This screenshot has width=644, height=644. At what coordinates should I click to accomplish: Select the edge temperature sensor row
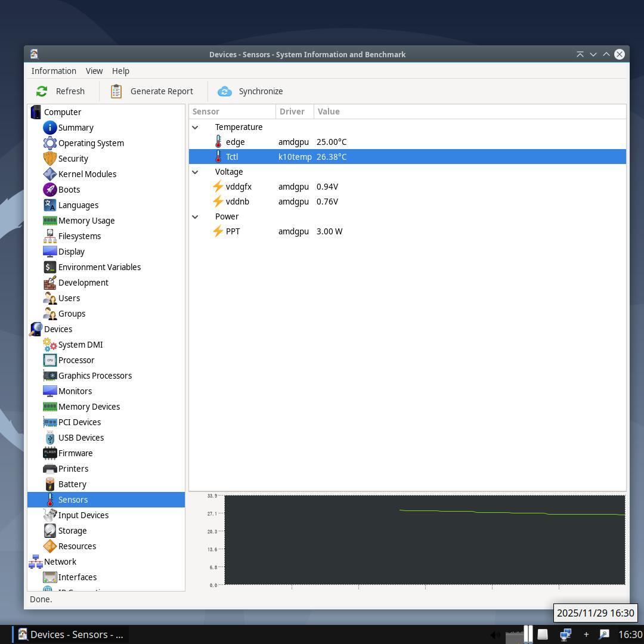click(235, 142)
